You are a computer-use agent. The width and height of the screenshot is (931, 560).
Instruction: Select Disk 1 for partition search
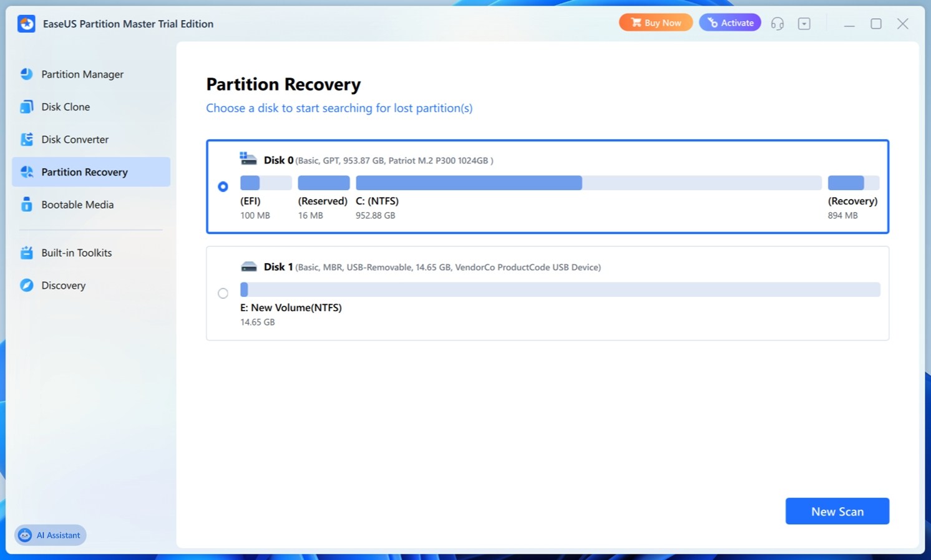coord(223,293)
